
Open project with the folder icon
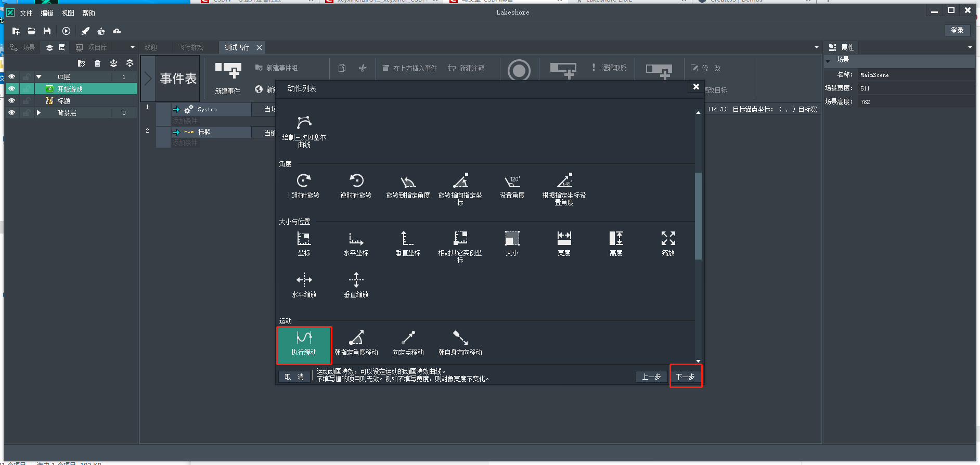point(31,31)
